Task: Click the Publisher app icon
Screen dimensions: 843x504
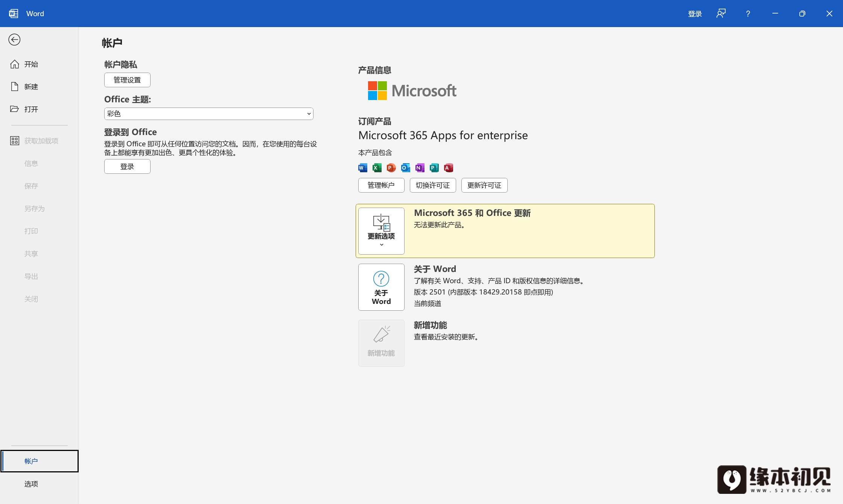Action: point(434,168)
